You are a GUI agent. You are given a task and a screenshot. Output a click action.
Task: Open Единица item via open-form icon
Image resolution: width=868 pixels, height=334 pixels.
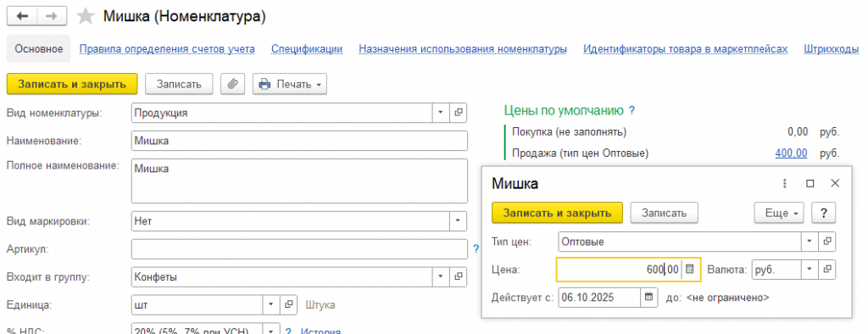pos(288,304)
